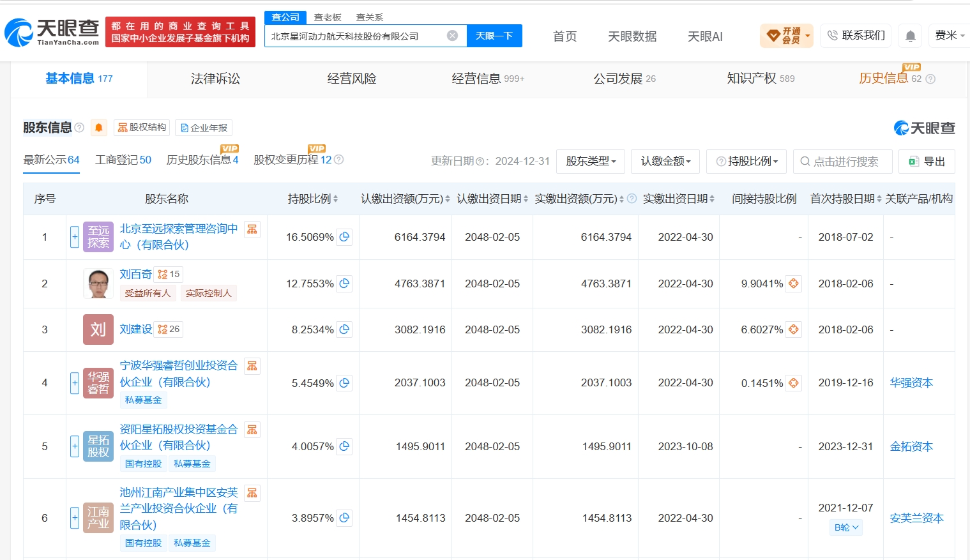Screen dimensions: 970x560
Task: Switch to 知识产权 tab
Action: 761,79
